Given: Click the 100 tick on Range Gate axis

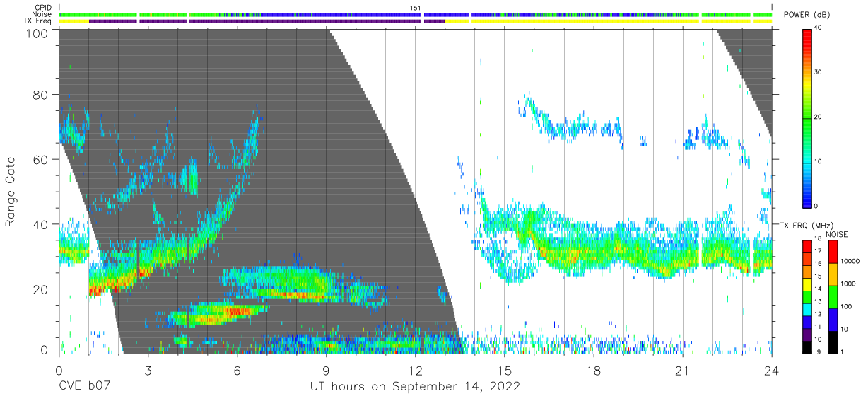Looking at the screenshot, I should [37, 33].
